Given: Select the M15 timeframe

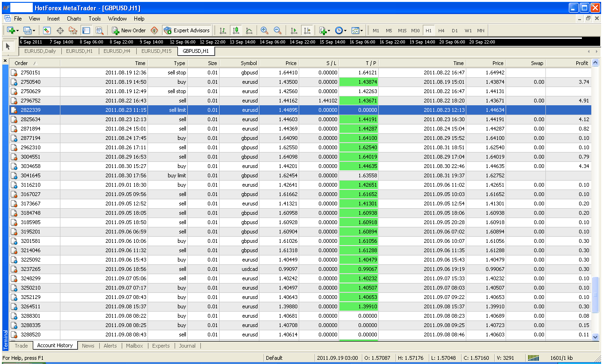Looking at the screenshot, I should click(x=402, y=31).
